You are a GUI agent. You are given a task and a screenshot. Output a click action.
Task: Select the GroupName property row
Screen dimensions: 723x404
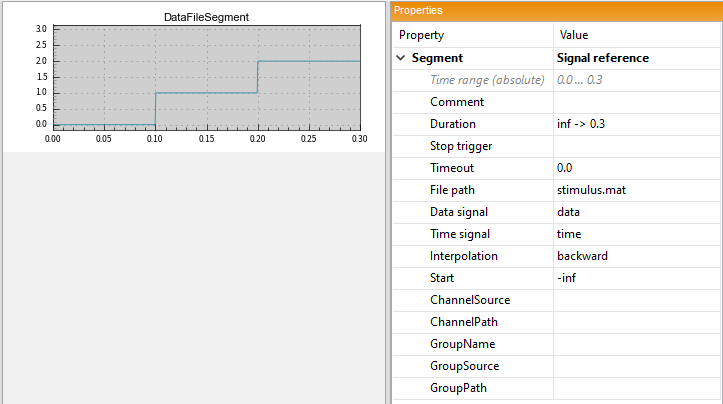click(x=557, y=344)
